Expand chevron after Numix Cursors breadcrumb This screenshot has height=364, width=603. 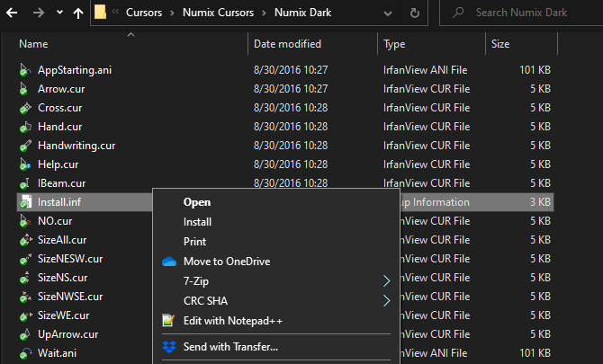(x=264, y=13)
